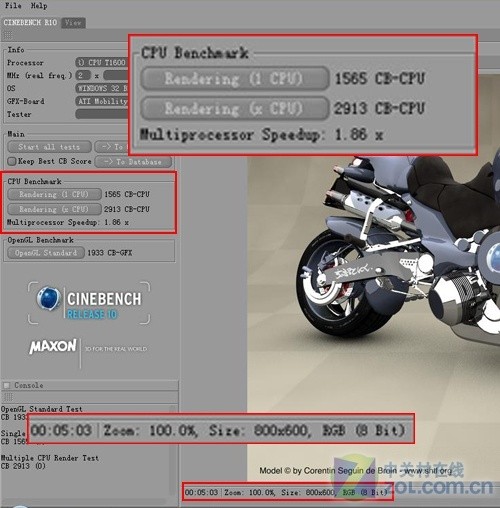Switch to the View tab

pyautogui.click(x=73, y=23)
